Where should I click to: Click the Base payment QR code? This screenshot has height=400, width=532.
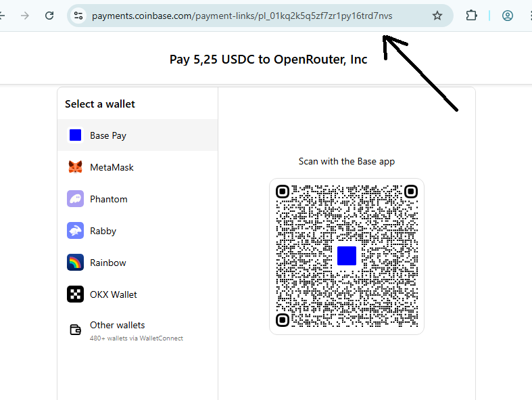pyautogui.click(x=347, y=257)
